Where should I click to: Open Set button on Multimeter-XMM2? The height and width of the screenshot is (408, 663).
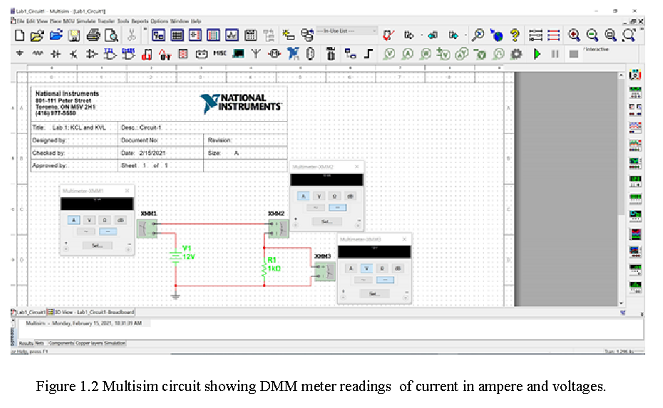pyautogui.click(x=326, y=222)
